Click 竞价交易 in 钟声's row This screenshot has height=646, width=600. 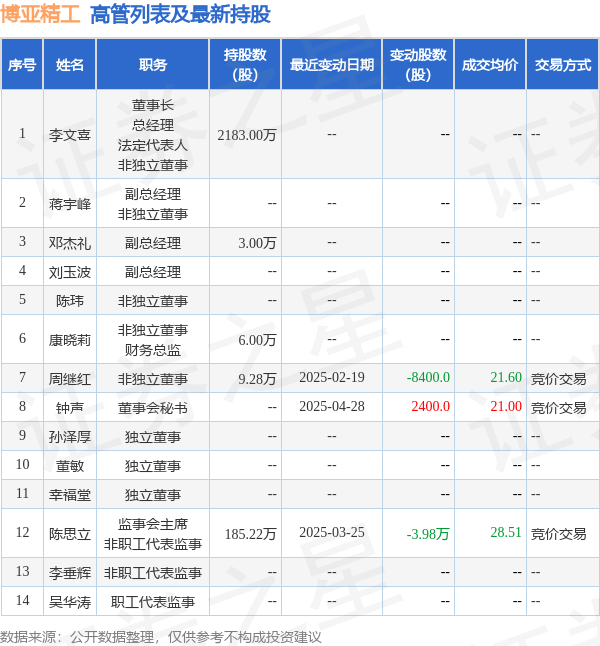[x=558, y=407]
